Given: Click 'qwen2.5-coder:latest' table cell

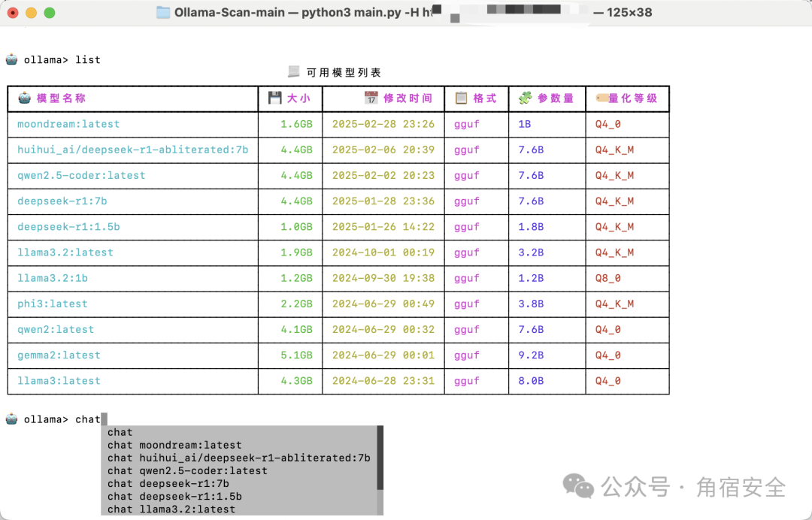Looking at the screenshot, I should point(81,175).
